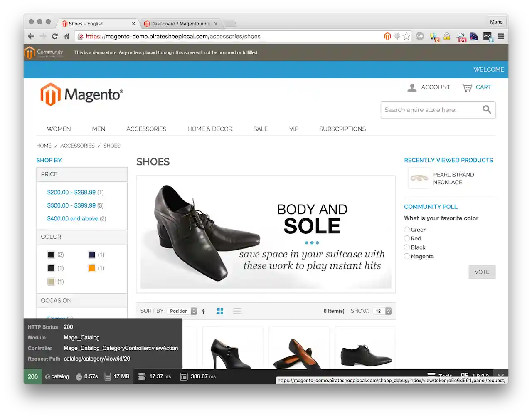Reload the page in browser
The image size is (532, 418).
[x=54, y=37]
